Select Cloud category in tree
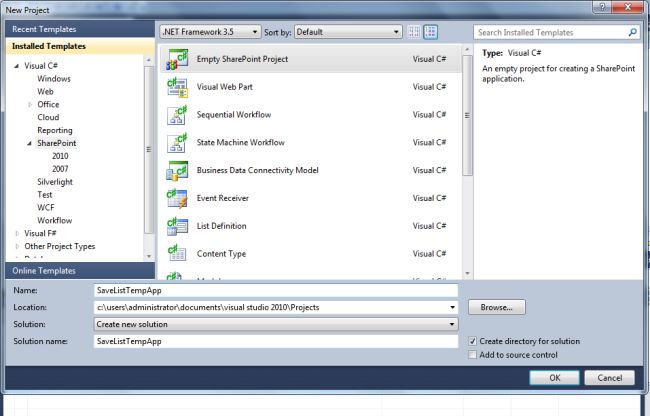650x416 pixels. click(48, 117)
